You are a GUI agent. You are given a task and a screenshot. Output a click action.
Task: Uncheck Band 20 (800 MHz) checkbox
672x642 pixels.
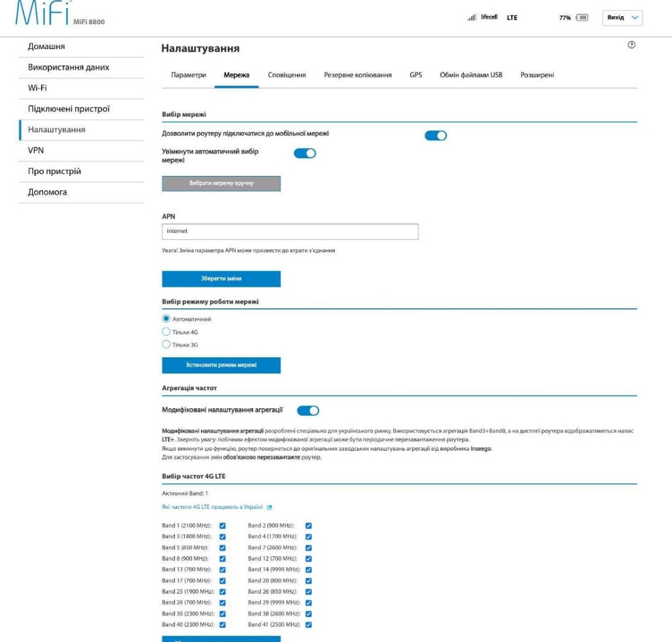point(308,581)
